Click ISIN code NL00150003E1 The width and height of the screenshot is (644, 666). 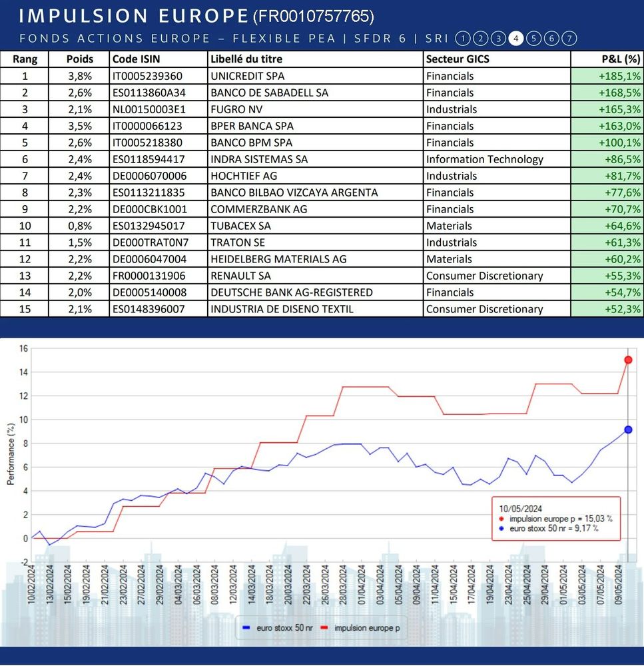[x=149, y=109]
